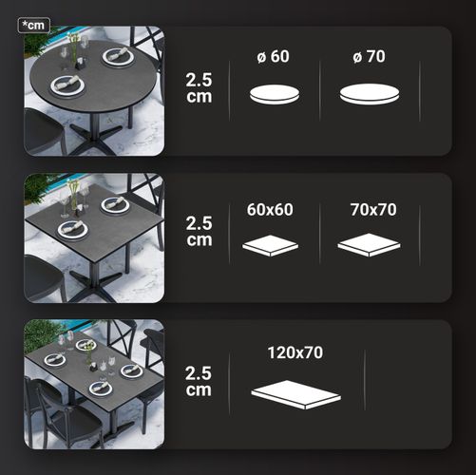Select the 70x70 square tabletop icon
Viewport: 476px width, 475px height.
[369, 245]
